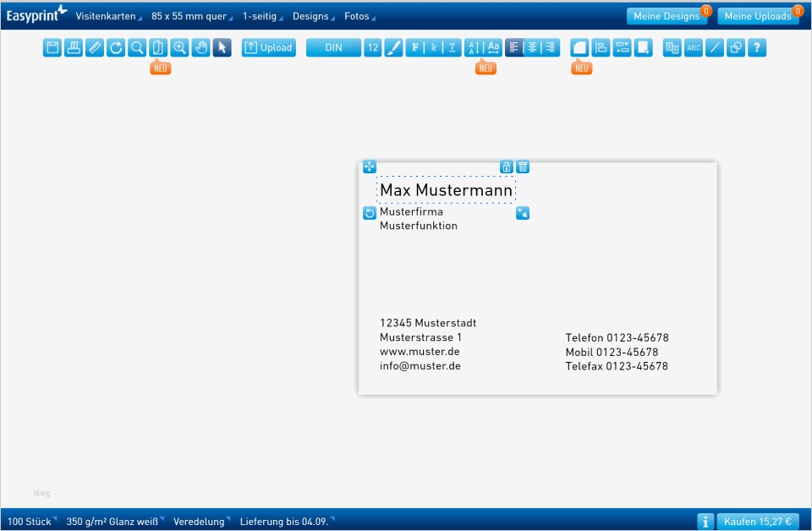Open the font size 12 selector

373,47
